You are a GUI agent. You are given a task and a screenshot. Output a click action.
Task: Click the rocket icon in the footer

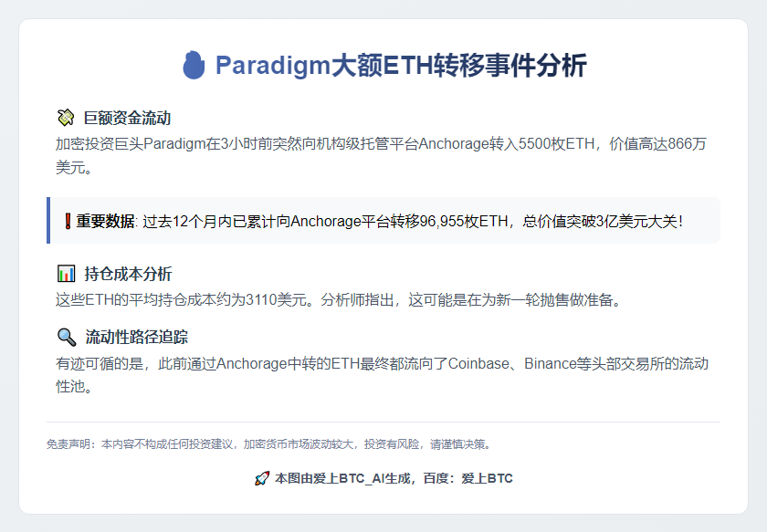point(262,478)
